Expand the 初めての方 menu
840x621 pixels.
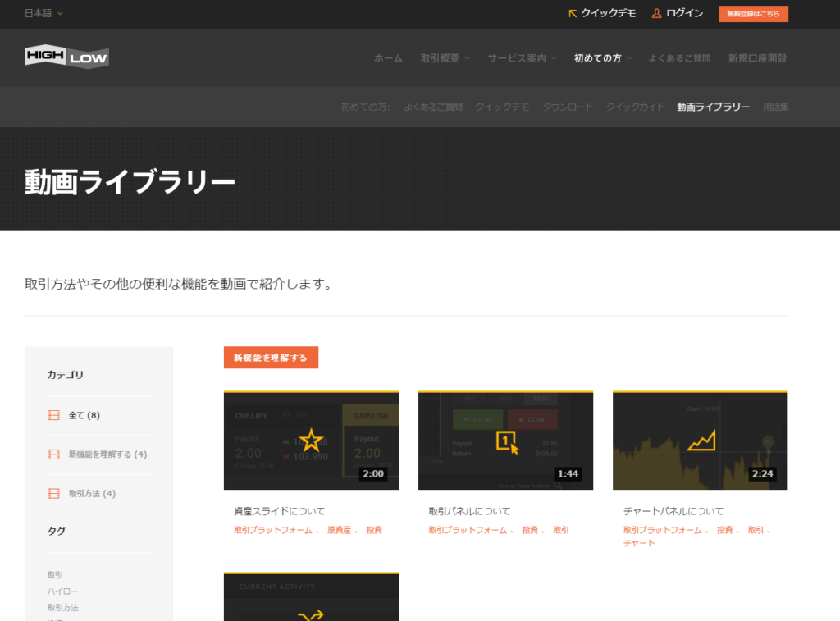(603, 58)
